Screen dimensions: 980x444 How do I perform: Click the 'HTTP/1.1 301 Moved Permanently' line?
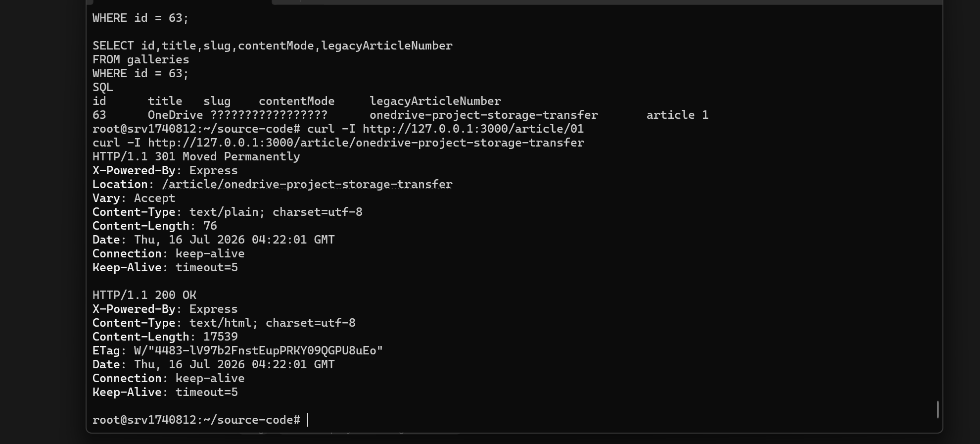pyautogui.click(x=196, y=156)
